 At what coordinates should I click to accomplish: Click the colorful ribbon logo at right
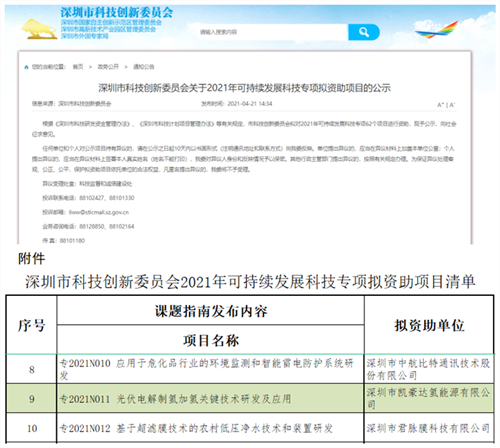tap(436, 29)
